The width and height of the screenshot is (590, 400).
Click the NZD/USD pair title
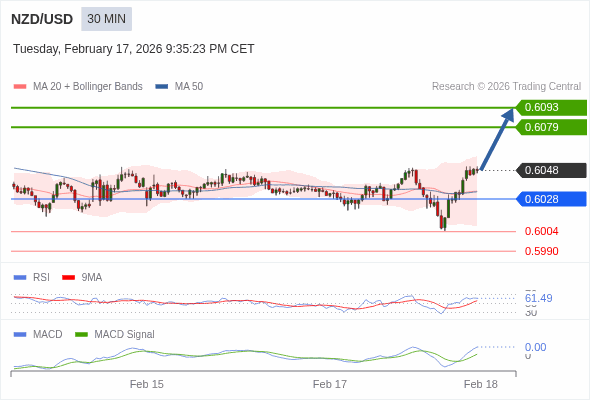point(42,19)
